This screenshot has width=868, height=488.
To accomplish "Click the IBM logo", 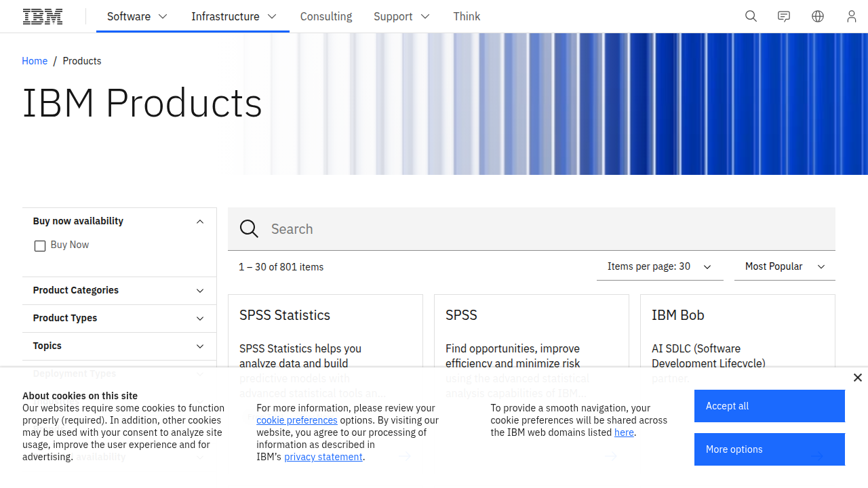I will point(43,16).
